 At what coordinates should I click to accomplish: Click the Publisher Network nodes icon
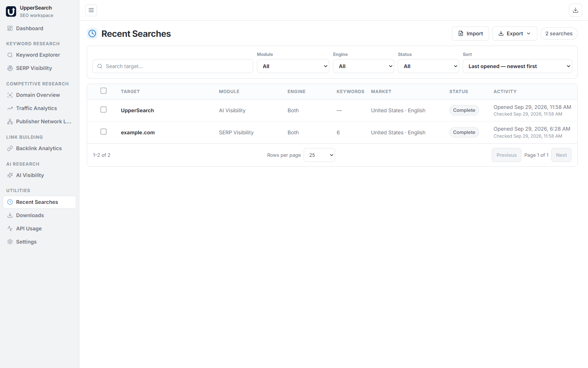[x=10, y=121]
